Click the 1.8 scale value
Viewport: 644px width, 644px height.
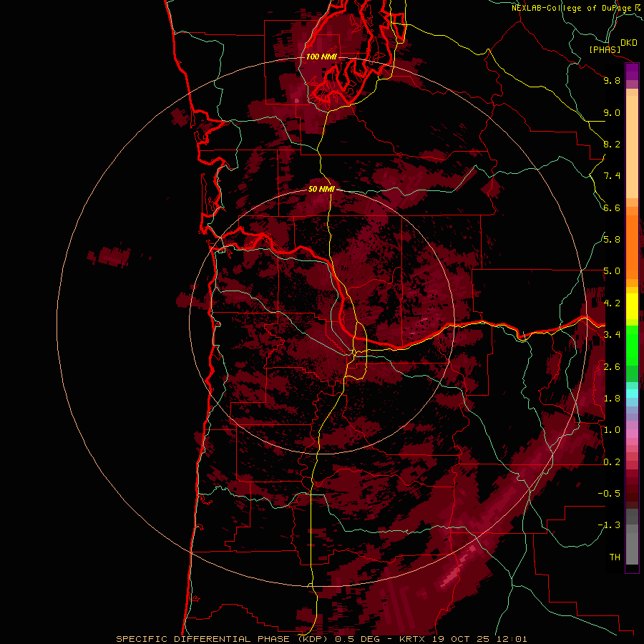(x=612, y=399)
